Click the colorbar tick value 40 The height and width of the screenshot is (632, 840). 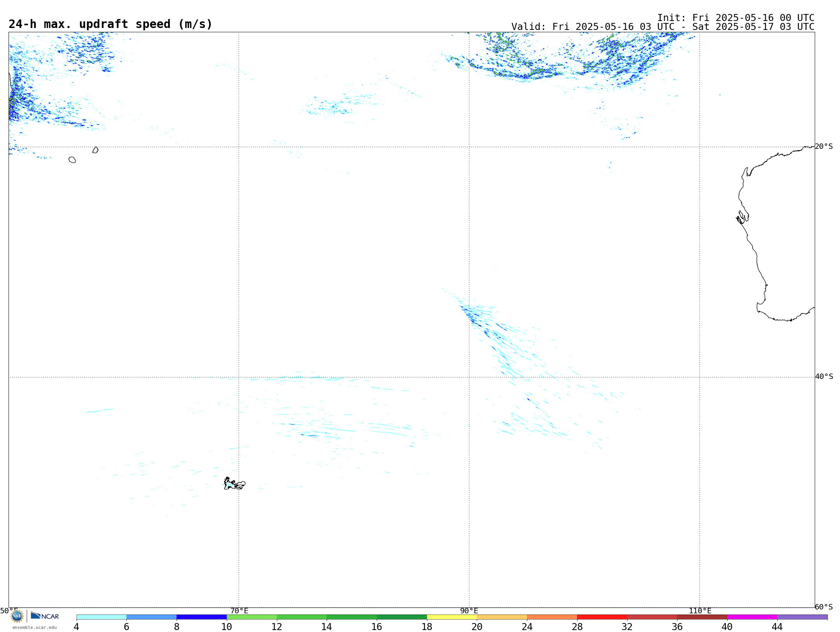(x=727, y=627)
